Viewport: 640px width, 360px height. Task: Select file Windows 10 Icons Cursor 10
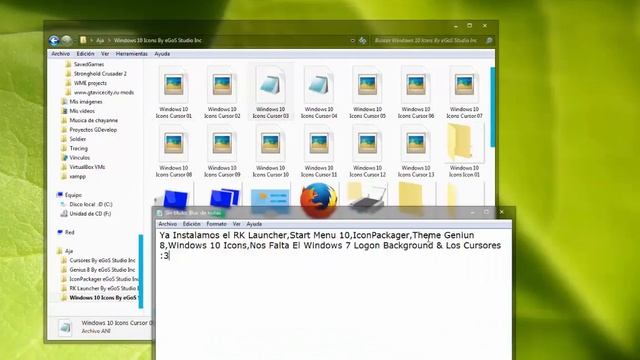(x=270, y=151)
